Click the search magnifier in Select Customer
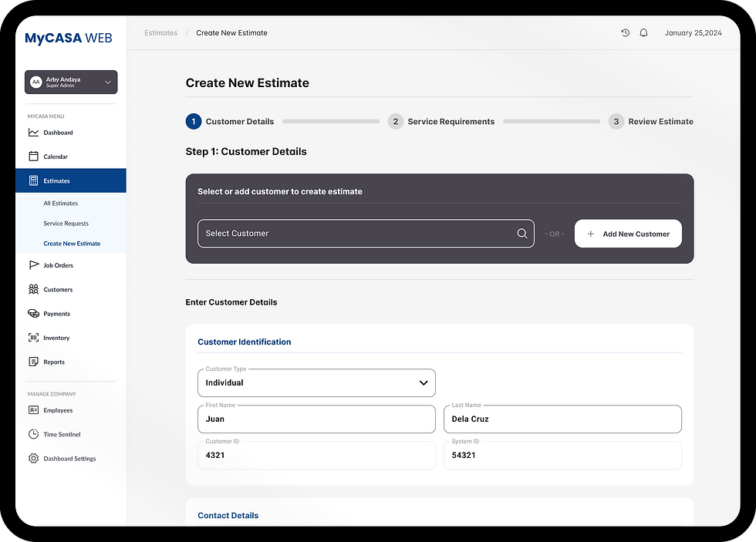 coord(521,233)
